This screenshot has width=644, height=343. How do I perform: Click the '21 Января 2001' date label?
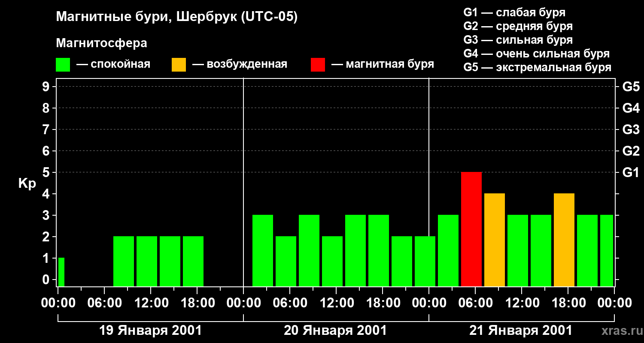click(x=521, y=331)
